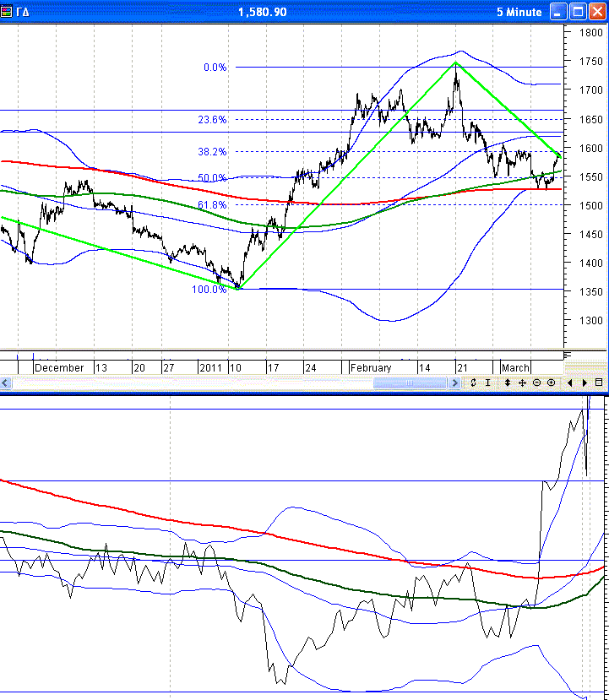Click the horizontal scrollbar right arrow

click(x=455, y=383)
